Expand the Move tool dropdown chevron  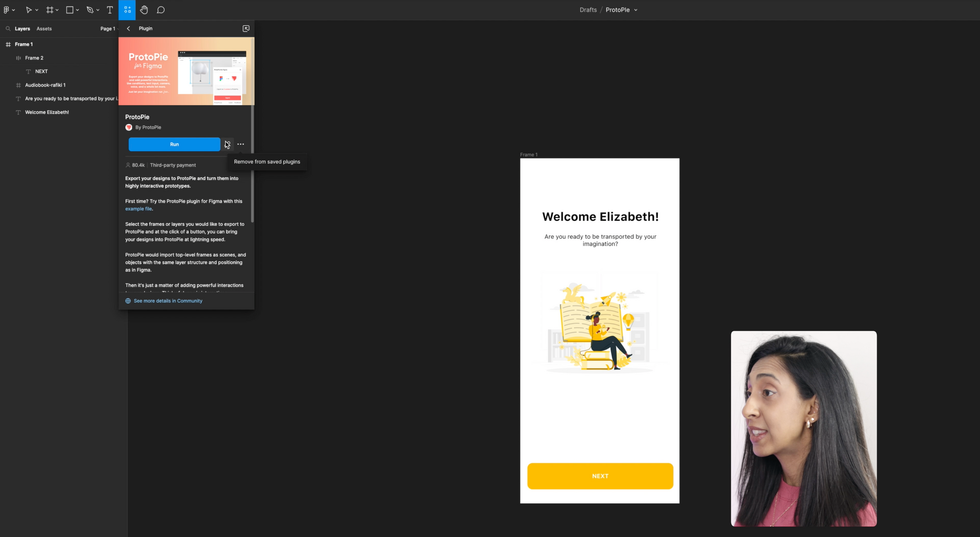click(x=37, y=10)
